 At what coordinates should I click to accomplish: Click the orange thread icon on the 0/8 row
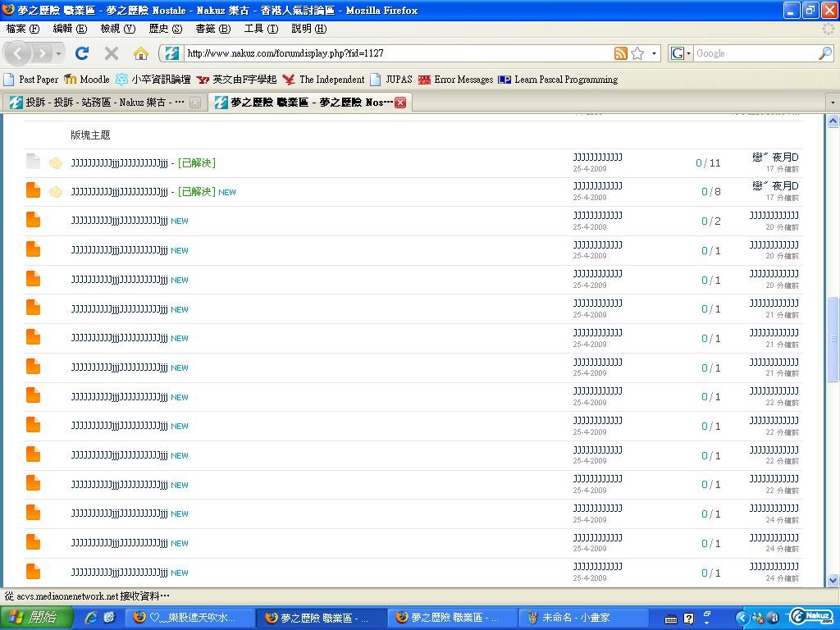pyautogui.click(x=33, y=190)
